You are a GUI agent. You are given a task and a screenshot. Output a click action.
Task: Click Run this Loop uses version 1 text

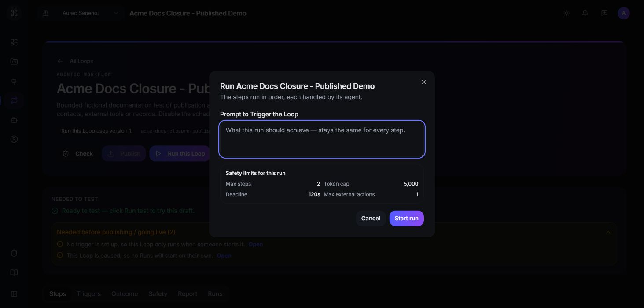tap(97, 131)
